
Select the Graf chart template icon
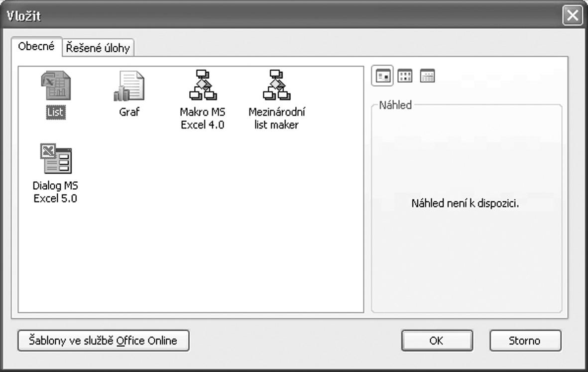point(129,86)
